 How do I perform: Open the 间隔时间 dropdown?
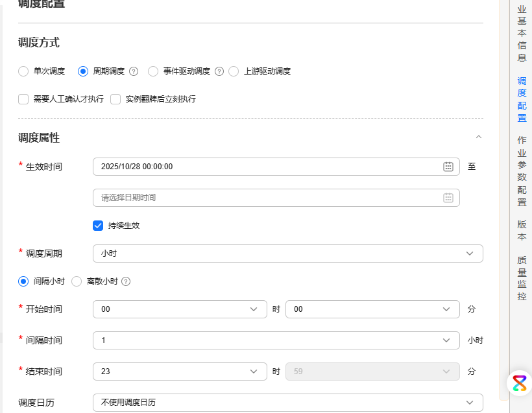[446, 340]
